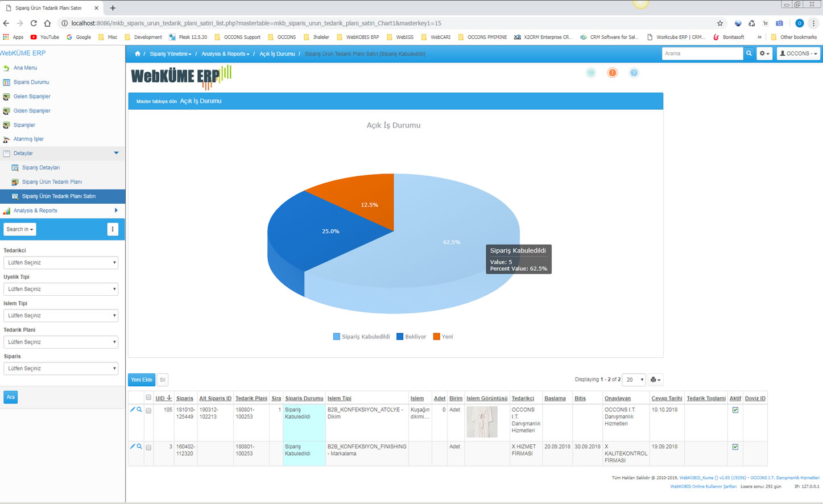This screenshot has height=504, width=823.
Task: Click the Bekliyor legend swatch
Action: pyautogui.click(x=400, y=337)
